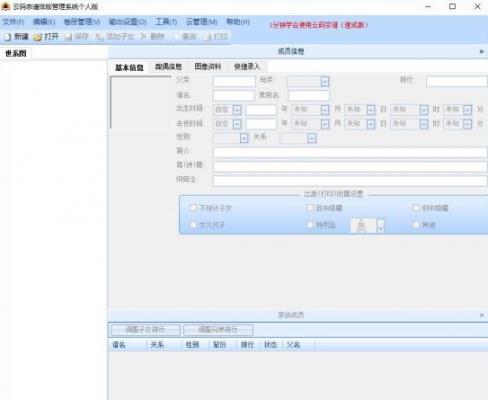Open the 出生时间 calendar-type dropdown
Image resolution: width=488 pixels, height=400 pixels.
(237, 110)
